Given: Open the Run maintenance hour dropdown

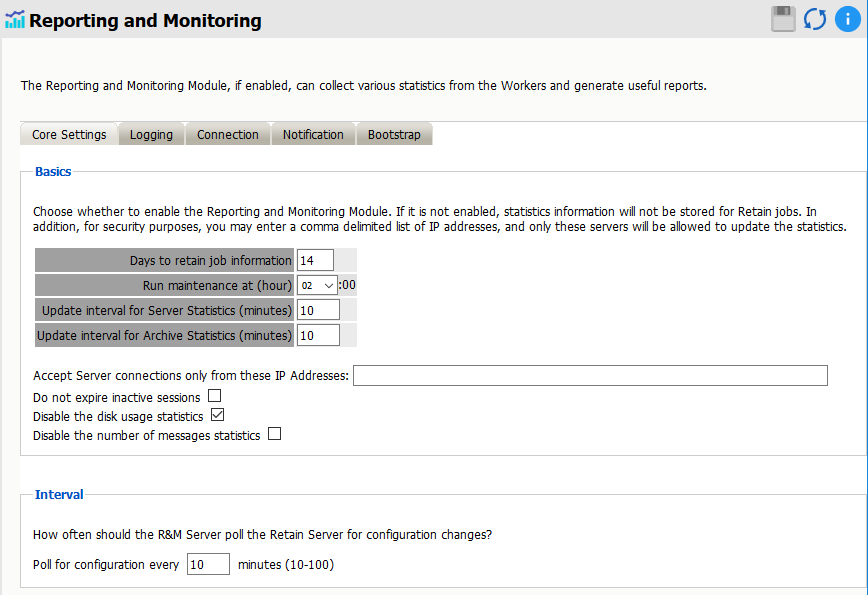Looking at the screenshot, I should coord(317,285).
